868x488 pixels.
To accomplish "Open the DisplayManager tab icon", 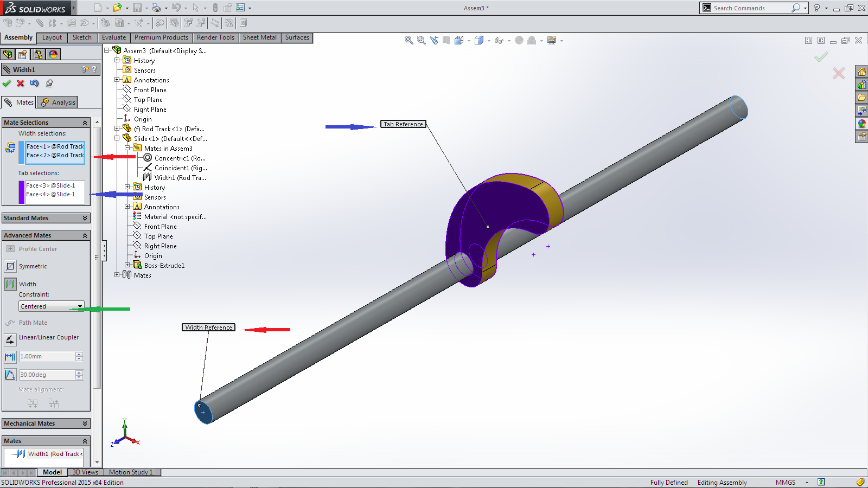I will (x=53, y=54).
